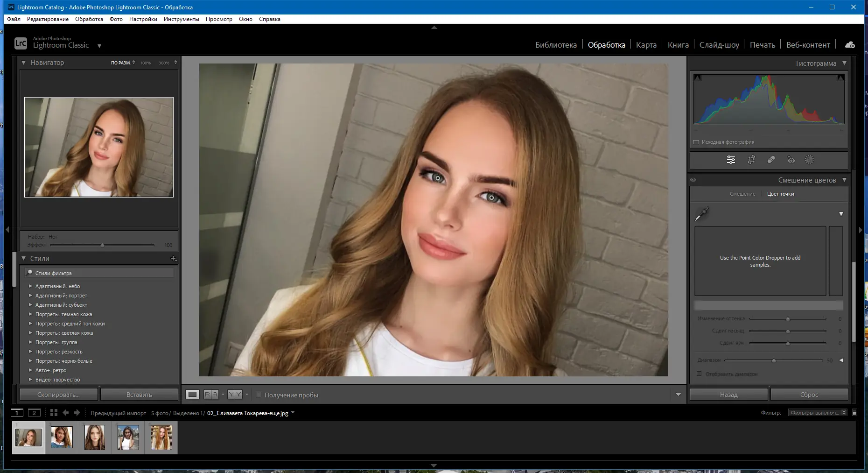Open the Фильтры выключены dropdown
Screen dimensions: 868x473
point(818,413)
